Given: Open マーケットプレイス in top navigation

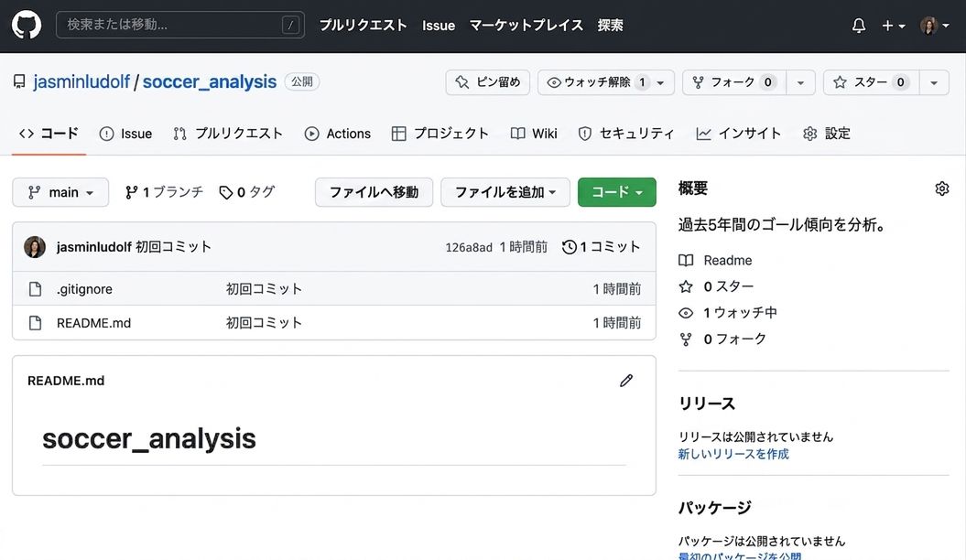Looking at the screenshot, I should click(526, 26).
